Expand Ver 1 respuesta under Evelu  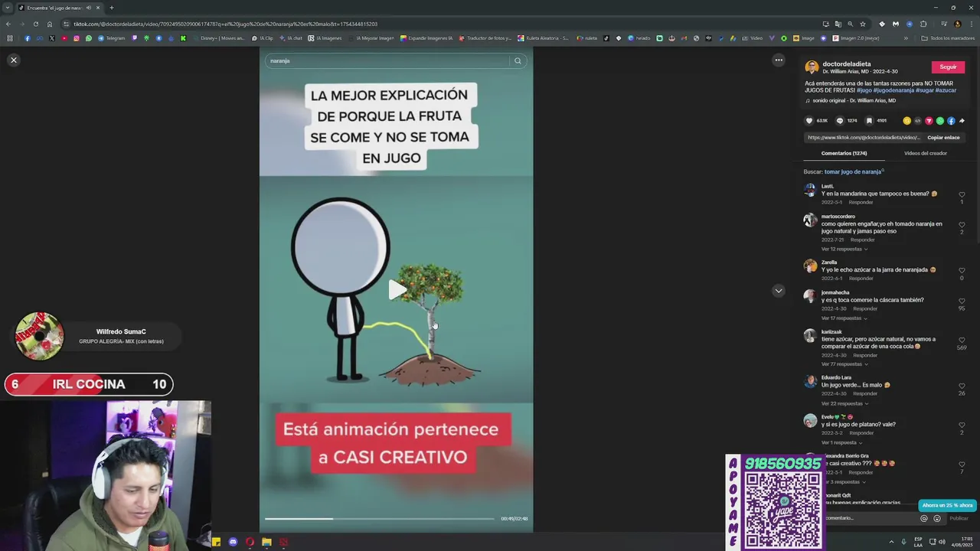[841, 442]
